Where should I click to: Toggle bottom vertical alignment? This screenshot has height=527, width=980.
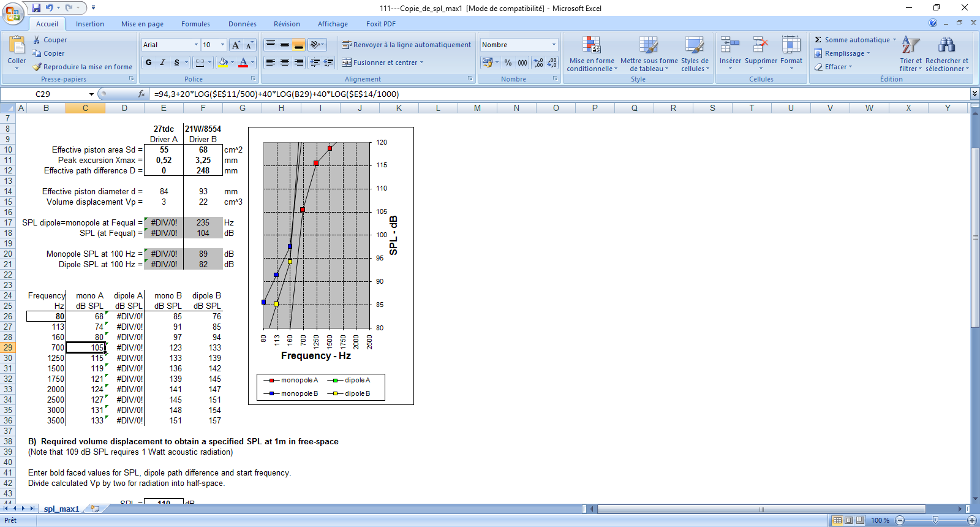click(298, 45)
